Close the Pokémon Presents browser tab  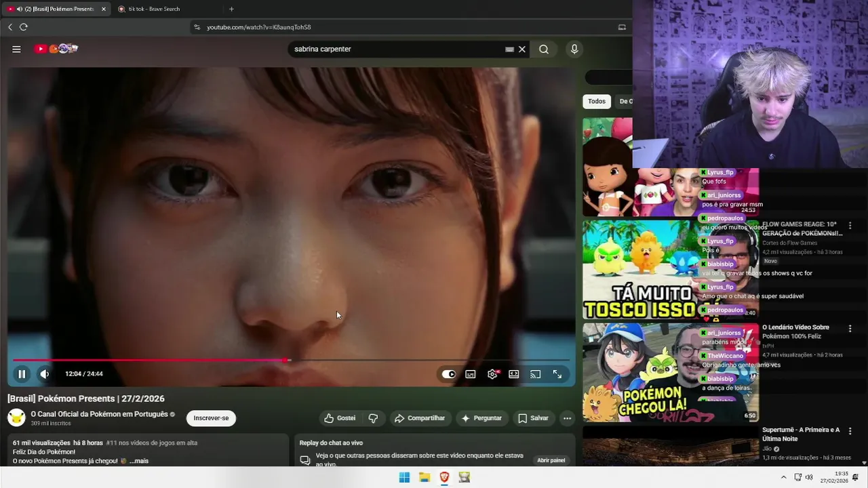tap(104, 9)
